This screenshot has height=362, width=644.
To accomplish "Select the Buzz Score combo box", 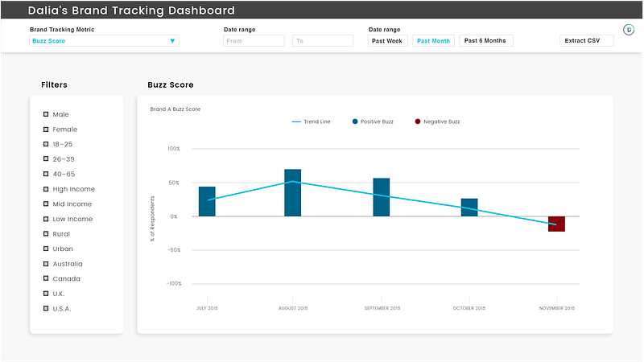I will point(104,41).
